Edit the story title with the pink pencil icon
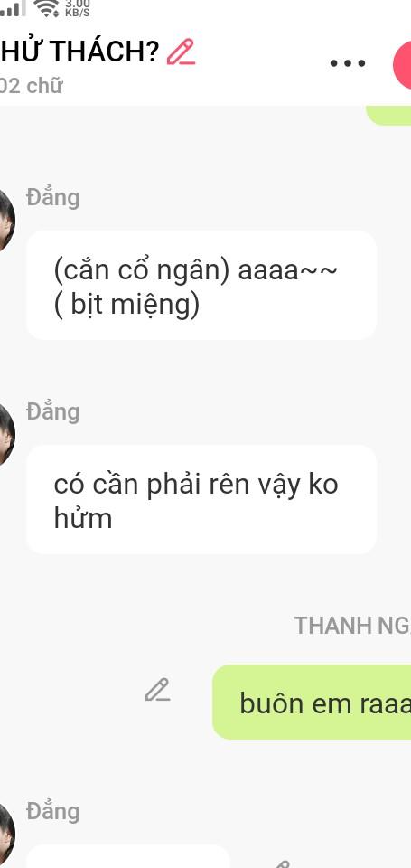 pyautogui.click(x=181, y=52)
